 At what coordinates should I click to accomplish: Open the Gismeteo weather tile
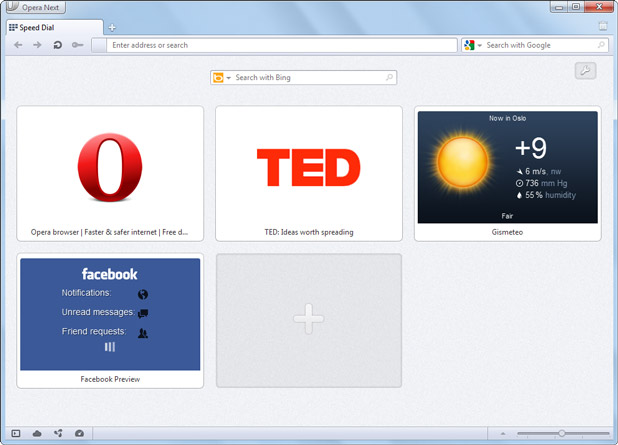pyautogui.click(x=508, y=173)
